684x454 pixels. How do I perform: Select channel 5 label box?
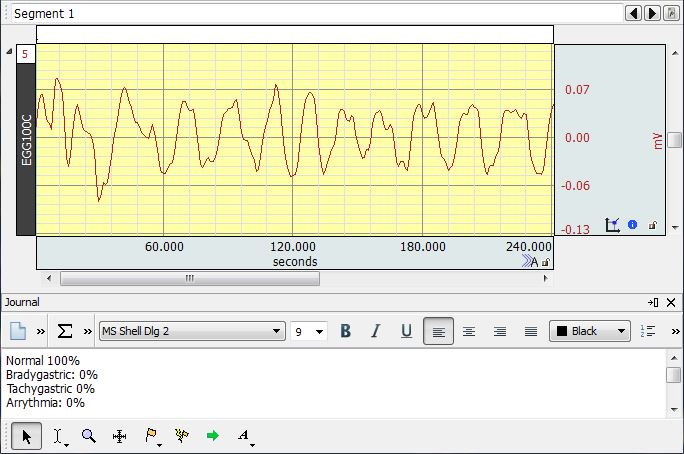[25, 54]
